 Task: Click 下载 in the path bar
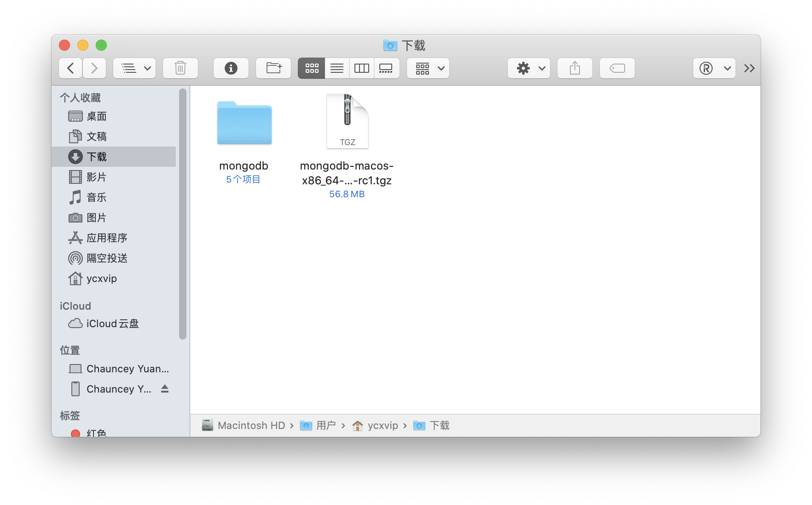pyautogui.click(x=431, y=425)
